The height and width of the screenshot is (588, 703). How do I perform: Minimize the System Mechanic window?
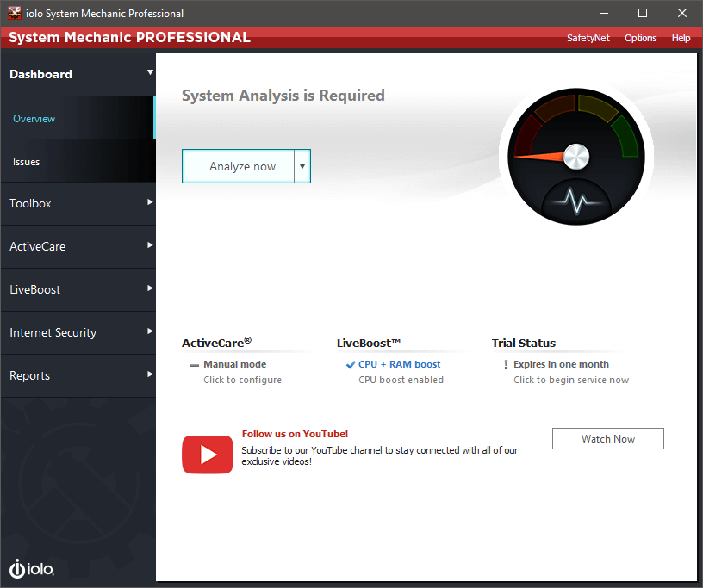pyautogui.click(x=604, y=13)
